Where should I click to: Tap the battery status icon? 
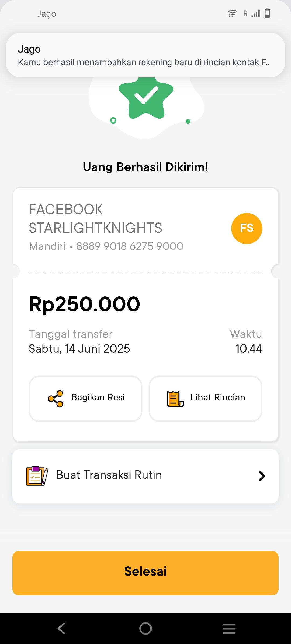tap(267, 13)
